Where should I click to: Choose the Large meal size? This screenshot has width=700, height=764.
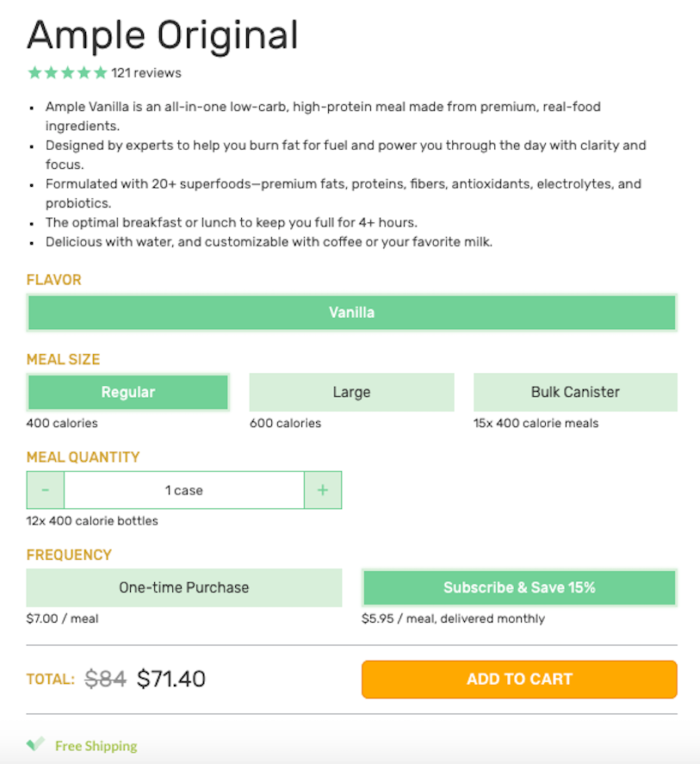351,392
